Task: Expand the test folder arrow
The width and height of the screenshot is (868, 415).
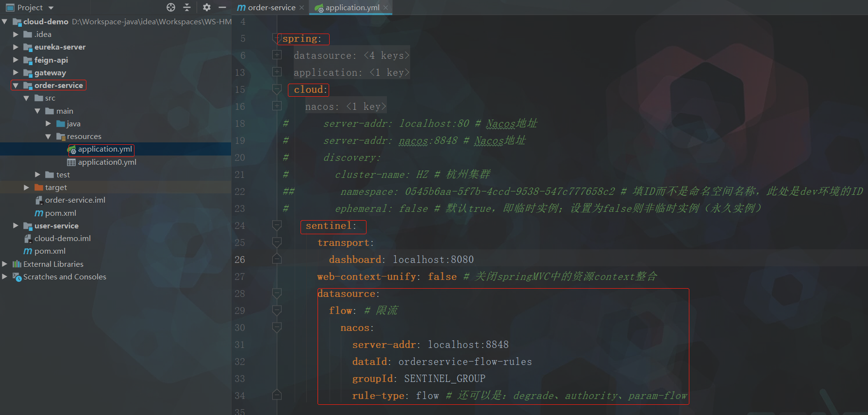Action: [37, 175]
